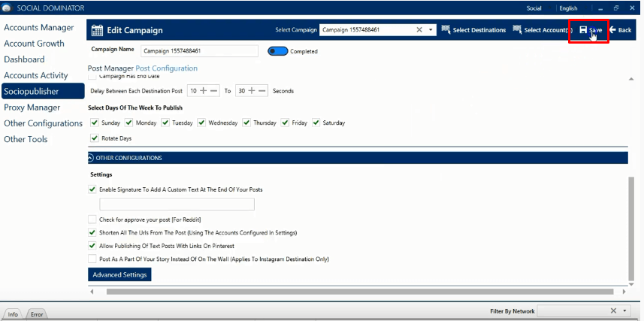Open Account Growth in sidebar

click(34, 44)
